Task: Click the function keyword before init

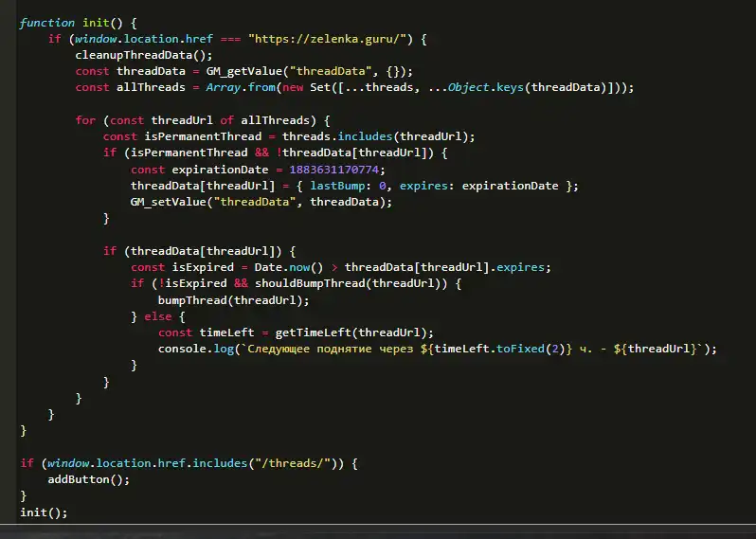Action: pos(45,22)
